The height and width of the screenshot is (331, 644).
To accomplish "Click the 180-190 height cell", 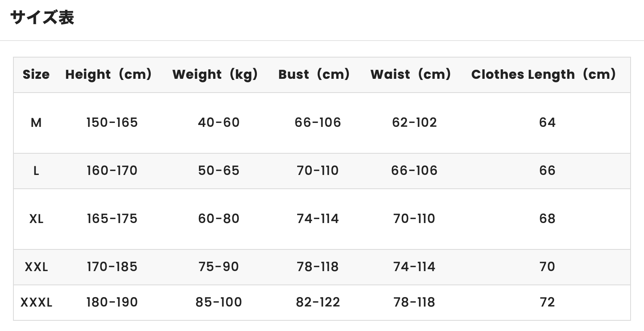I will 112,302.
